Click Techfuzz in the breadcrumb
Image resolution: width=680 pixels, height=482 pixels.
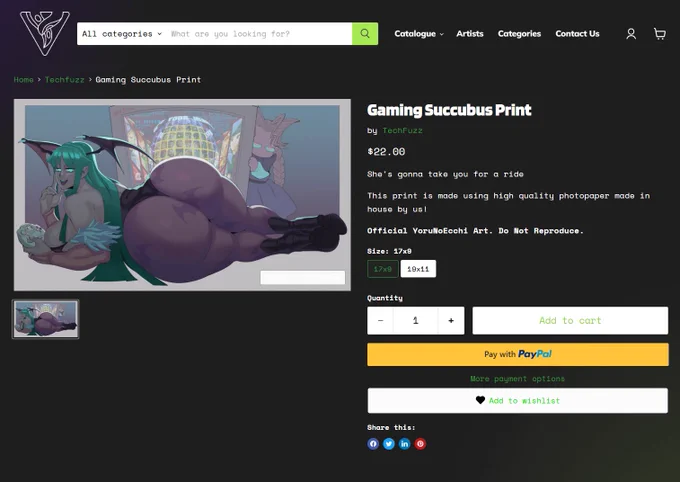[65, 79]
